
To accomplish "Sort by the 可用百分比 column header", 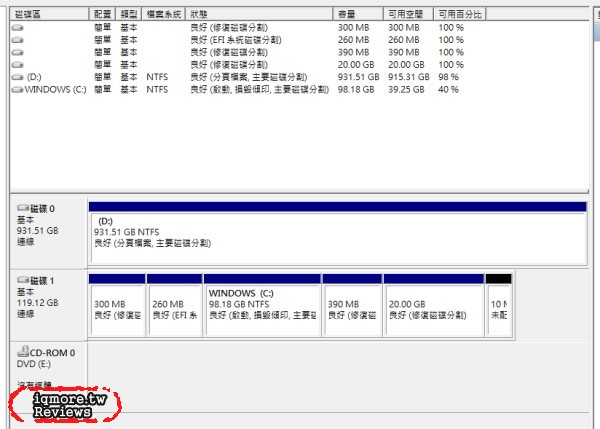I will point(460,14).
